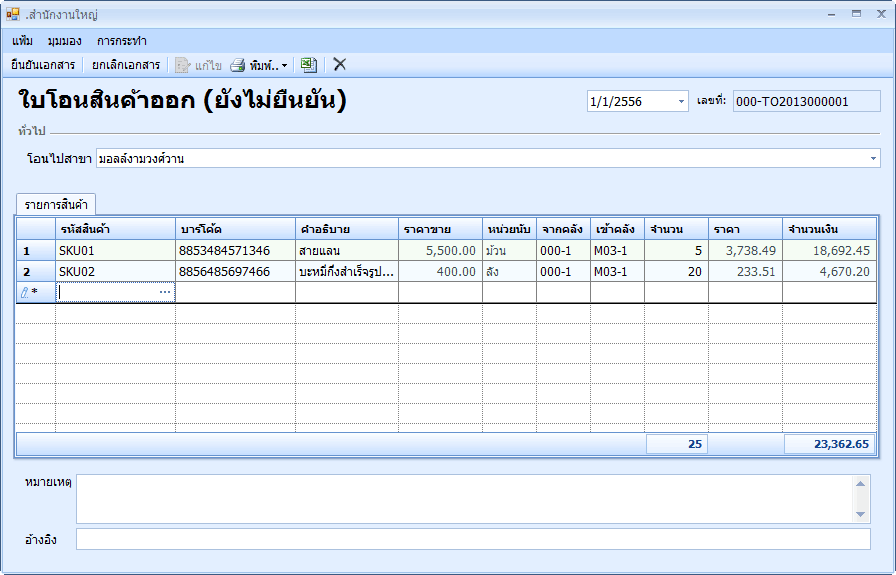
Task: Click the app icon in title bar
Action: coord(13,14)
